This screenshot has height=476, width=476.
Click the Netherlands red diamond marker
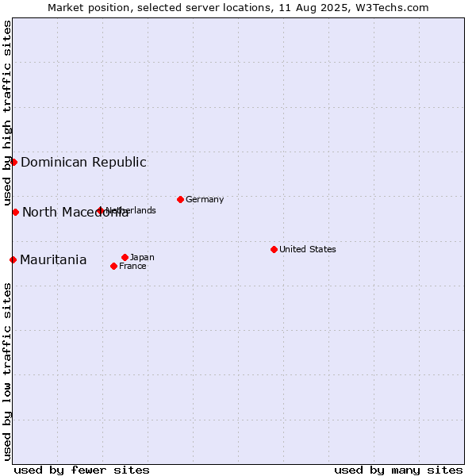tap(101, 210)
